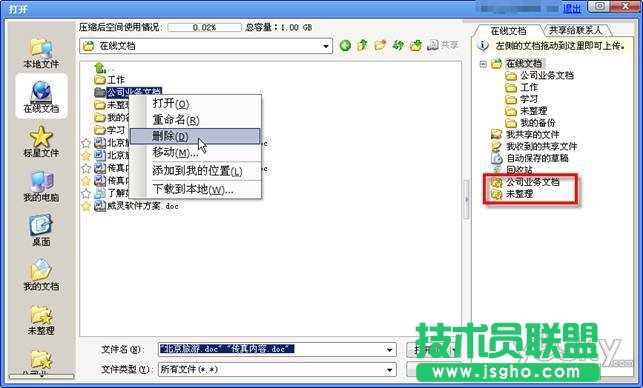643x388 pixels.
Task: Select 威灵软件方案.doc file name
Action: point(142,206)
